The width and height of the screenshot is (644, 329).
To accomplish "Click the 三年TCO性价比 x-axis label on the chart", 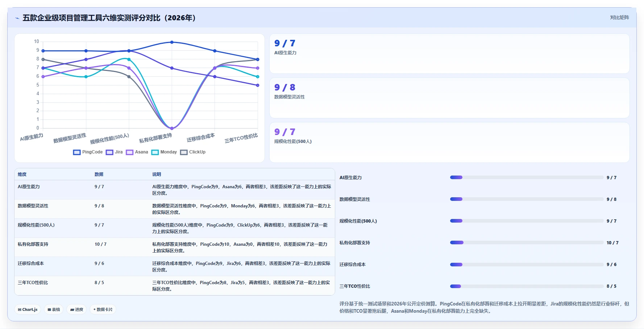I will (x=241, y=138).
